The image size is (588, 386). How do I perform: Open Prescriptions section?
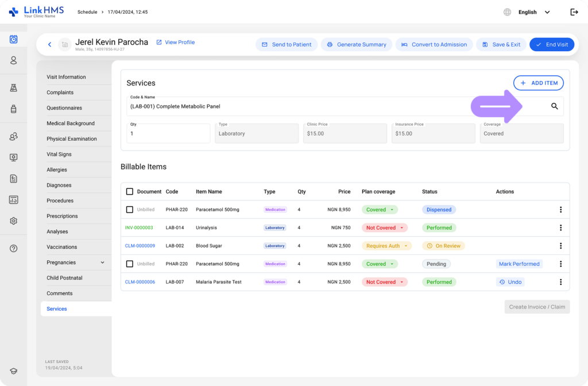click(x=75, y=216)
